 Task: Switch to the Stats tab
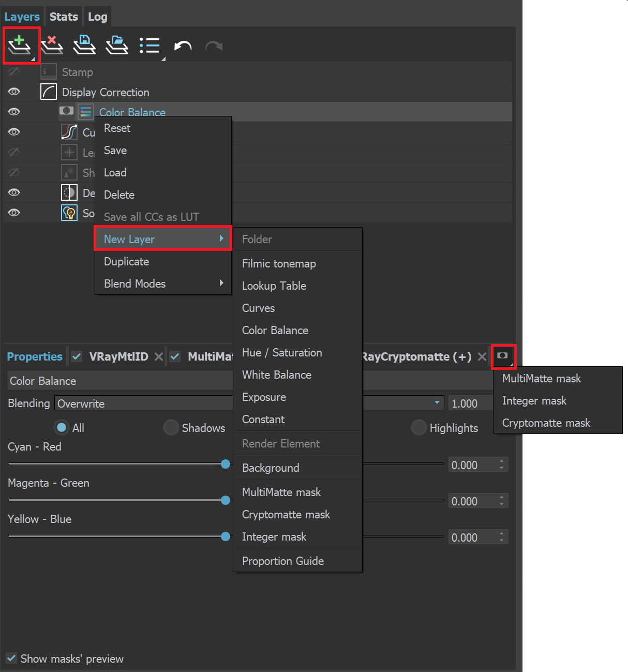coord(64,17)
